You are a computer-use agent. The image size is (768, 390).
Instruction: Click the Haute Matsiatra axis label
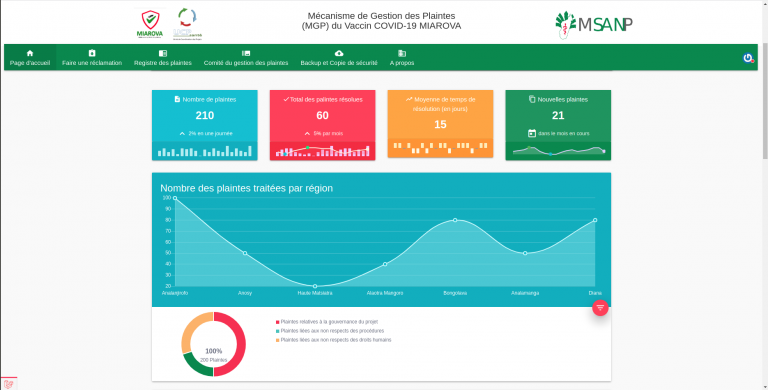[x=315, y=293]
